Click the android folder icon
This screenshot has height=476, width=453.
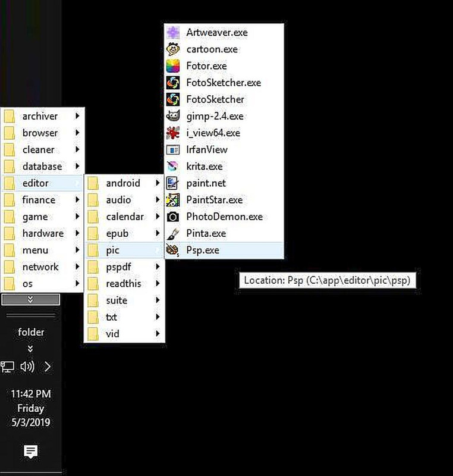click(x=93, y=183)
